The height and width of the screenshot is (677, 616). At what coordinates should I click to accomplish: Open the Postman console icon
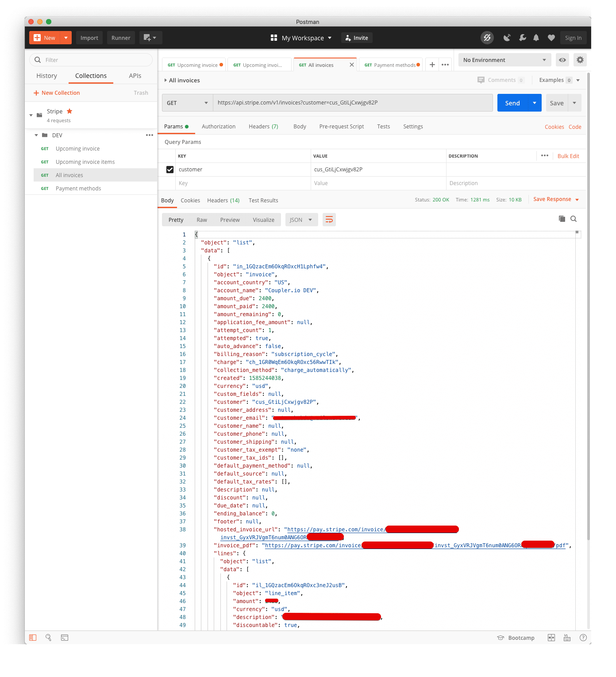(65, 638)
